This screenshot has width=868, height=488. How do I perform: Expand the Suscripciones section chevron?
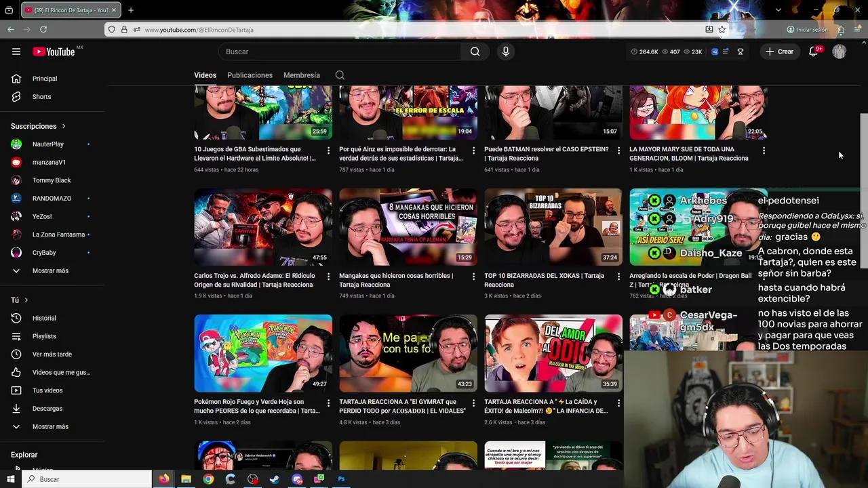64,126
